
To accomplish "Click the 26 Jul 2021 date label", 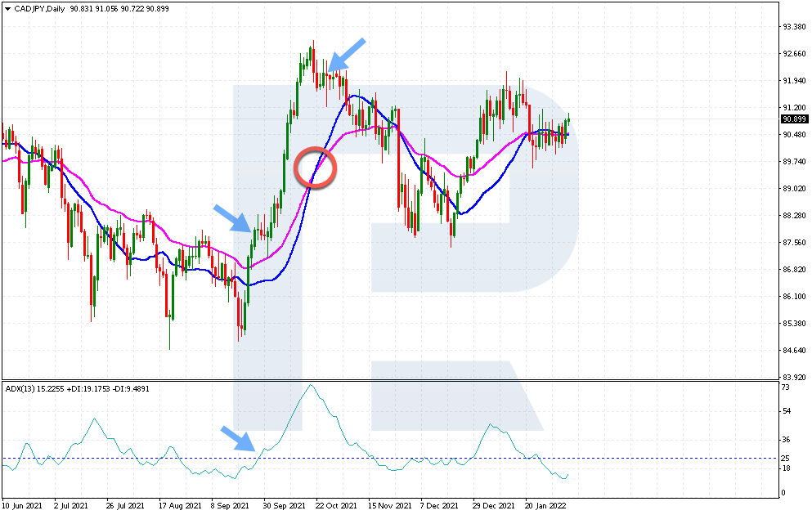I will (125, 506).
